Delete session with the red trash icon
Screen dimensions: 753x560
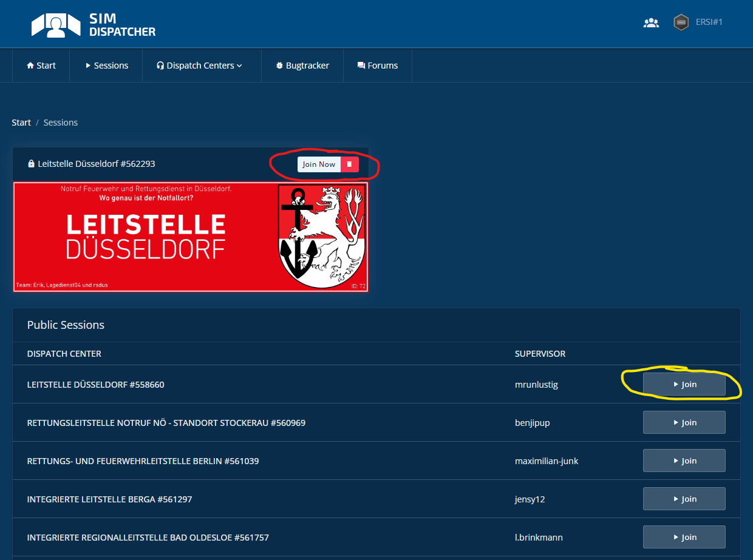click(x=349, y=164)
